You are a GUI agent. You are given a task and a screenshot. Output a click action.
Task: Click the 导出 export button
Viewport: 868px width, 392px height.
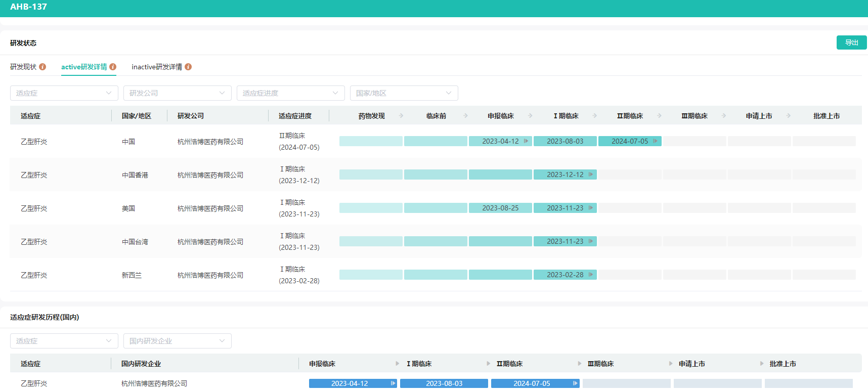tap(851, 42)
